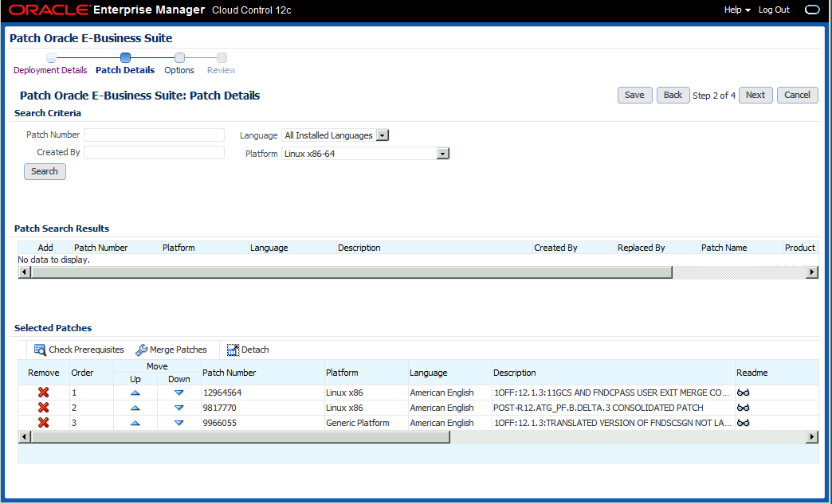Click the Save button
This screenshot has height=504, width=832.
pyautogui.click(x=634, y=95)
